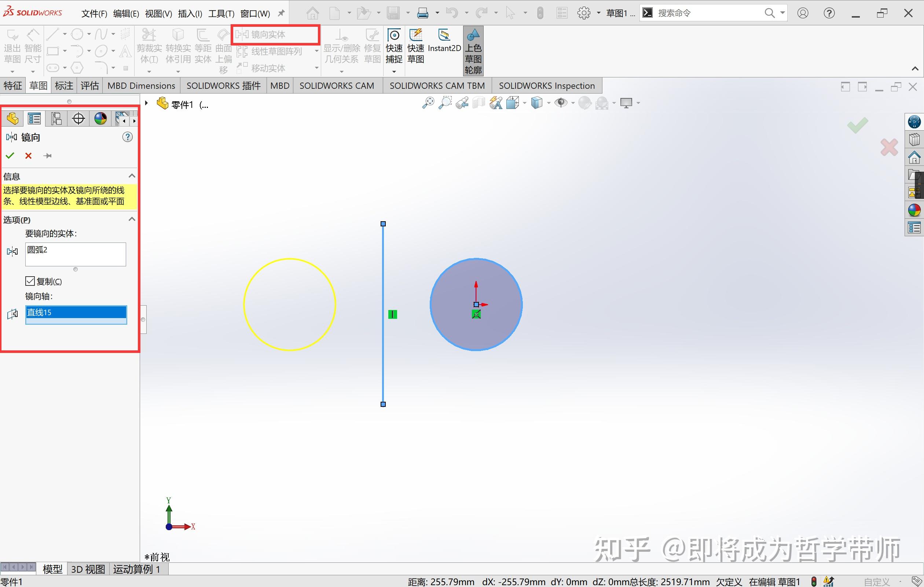Open the Linear Sketch Pattern dropdown

316,50
